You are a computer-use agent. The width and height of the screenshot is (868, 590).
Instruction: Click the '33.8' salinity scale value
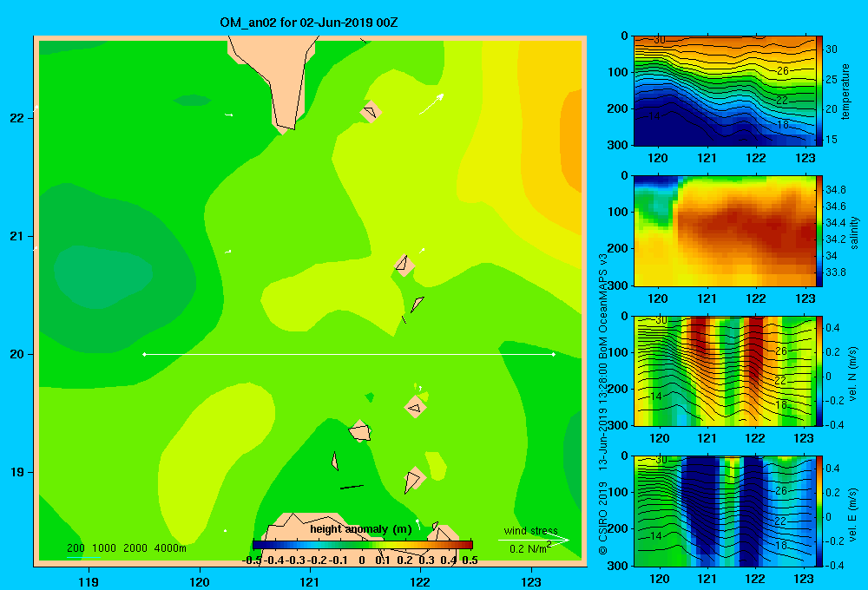point(835,272)
